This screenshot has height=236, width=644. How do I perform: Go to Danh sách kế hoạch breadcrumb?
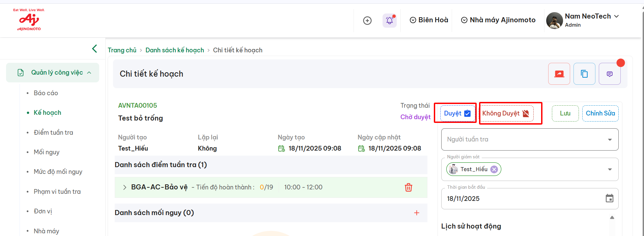pyautogui.click(x=174, y=50)
